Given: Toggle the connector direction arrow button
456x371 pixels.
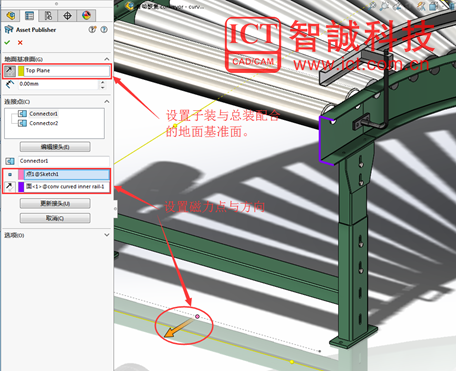Looking at the screenshot, I should pos(10,187).
